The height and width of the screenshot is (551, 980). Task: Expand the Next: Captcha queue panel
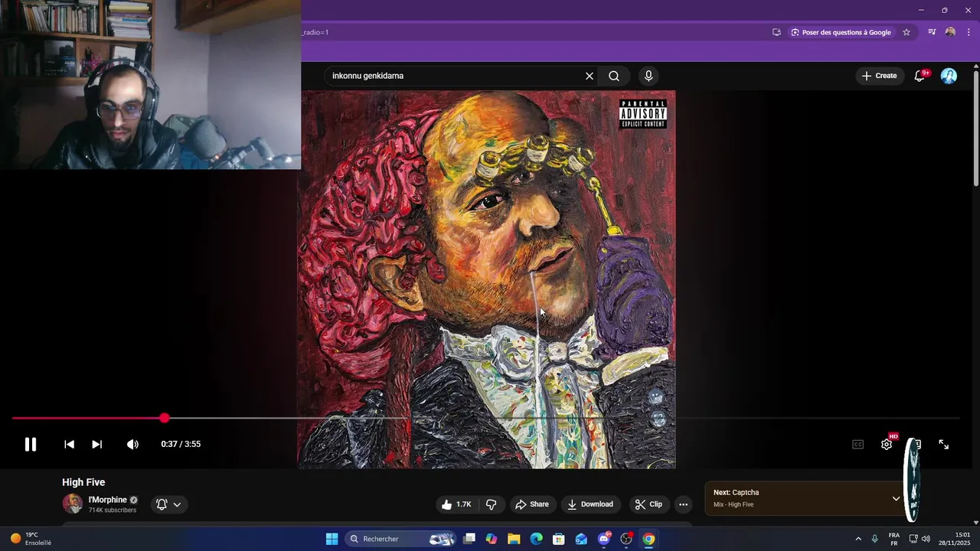click(x=896, y=498)
